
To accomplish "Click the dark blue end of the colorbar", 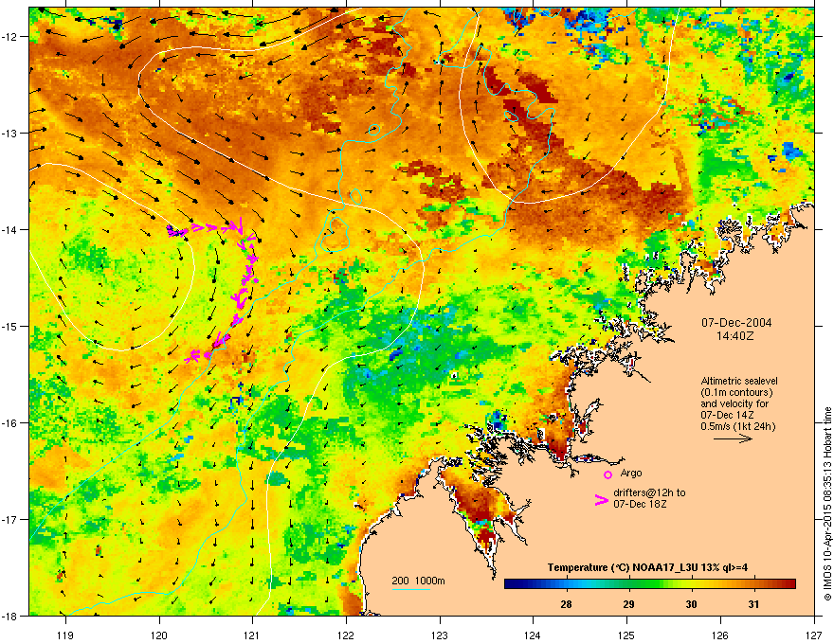I will tap(512, 584).
